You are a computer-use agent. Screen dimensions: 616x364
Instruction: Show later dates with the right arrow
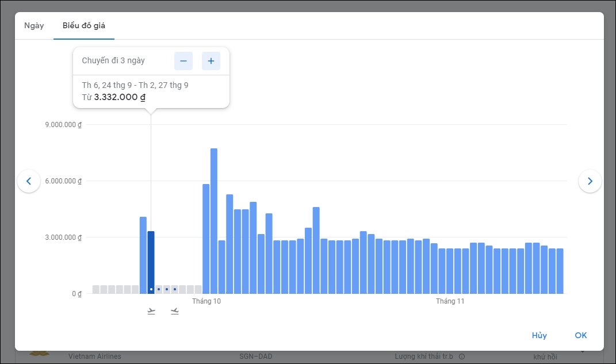590,181
